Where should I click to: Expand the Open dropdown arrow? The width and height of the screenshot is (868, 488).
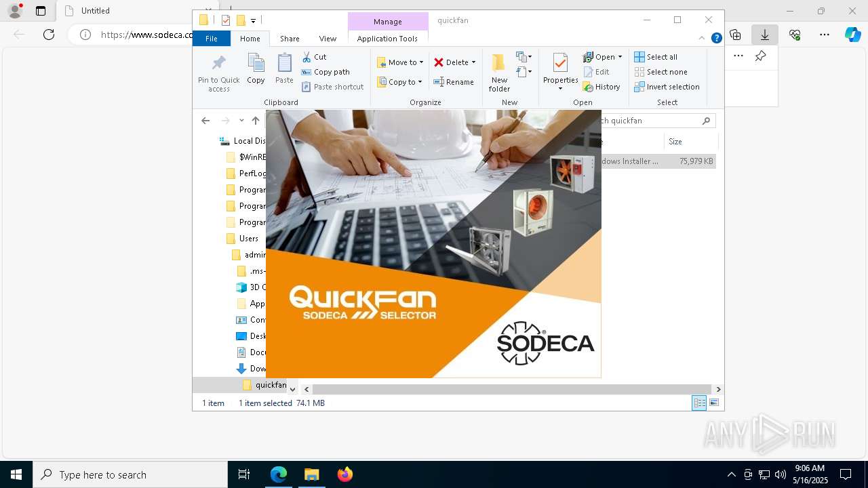[x=620, y=57]
